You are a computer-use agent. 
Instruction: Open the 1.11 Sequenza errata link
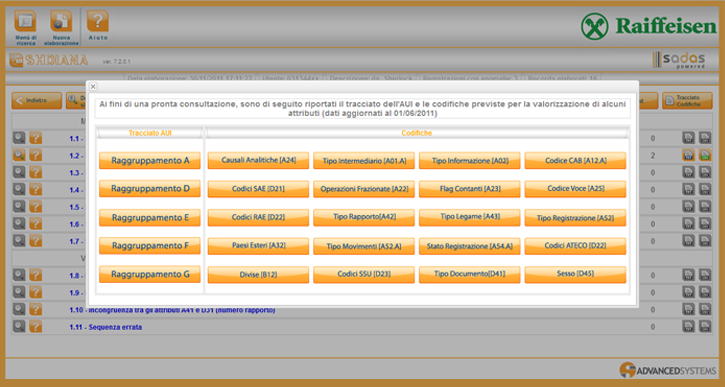(105, 327)
